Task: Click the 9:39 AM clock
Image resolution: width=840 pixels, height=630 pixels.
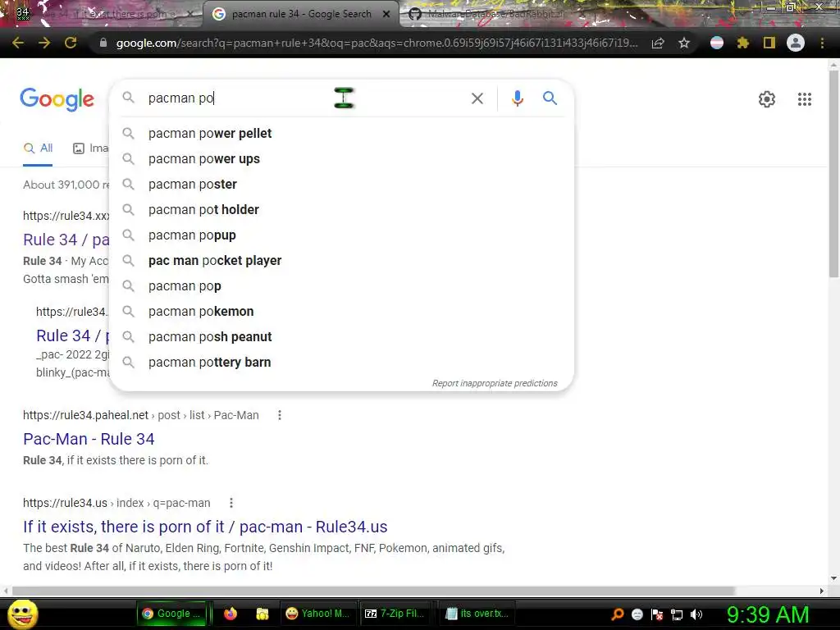Action: pos(768,614)
